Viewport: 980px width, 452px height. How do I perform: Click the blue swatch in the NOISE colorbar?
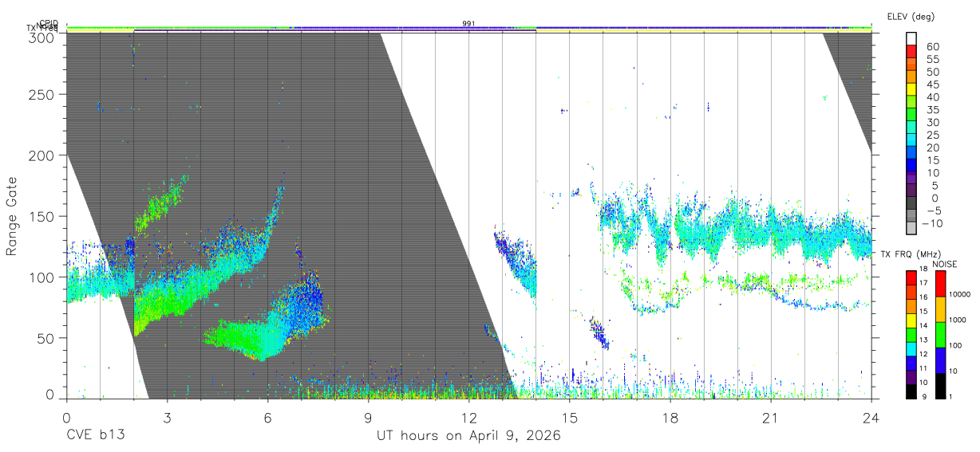tap(941, 360)
